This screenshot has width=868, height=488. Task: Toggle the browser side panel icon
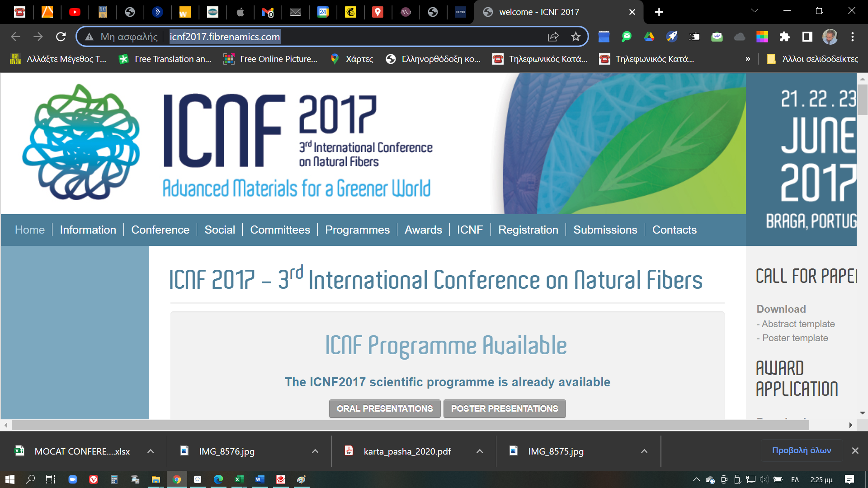[x=807, y=37]
